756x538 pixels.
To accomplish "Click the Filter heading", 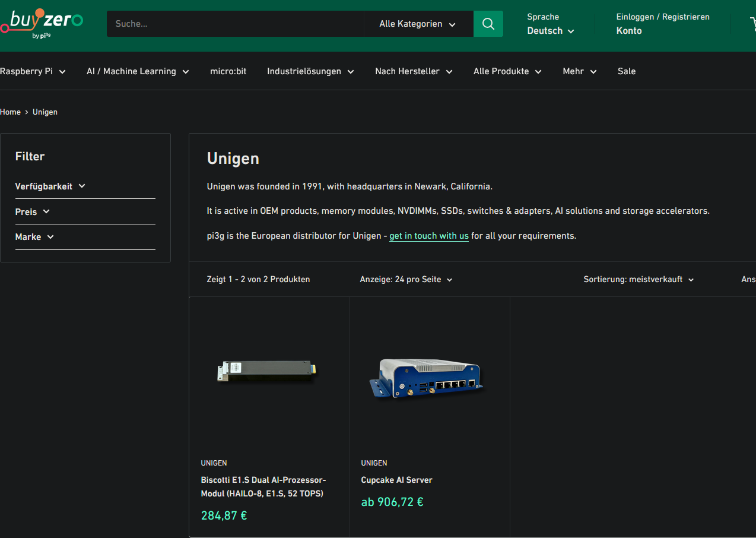I will click(30, 156).
